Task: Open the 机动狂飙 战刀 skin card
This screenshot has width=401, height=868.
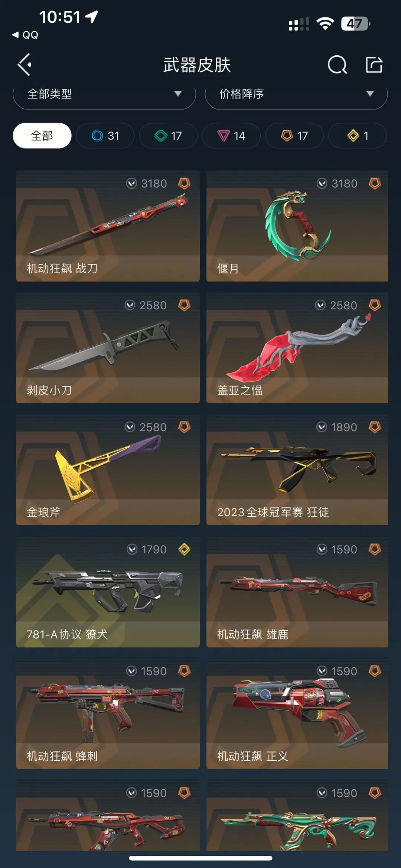Action: [x=108, y=226]
